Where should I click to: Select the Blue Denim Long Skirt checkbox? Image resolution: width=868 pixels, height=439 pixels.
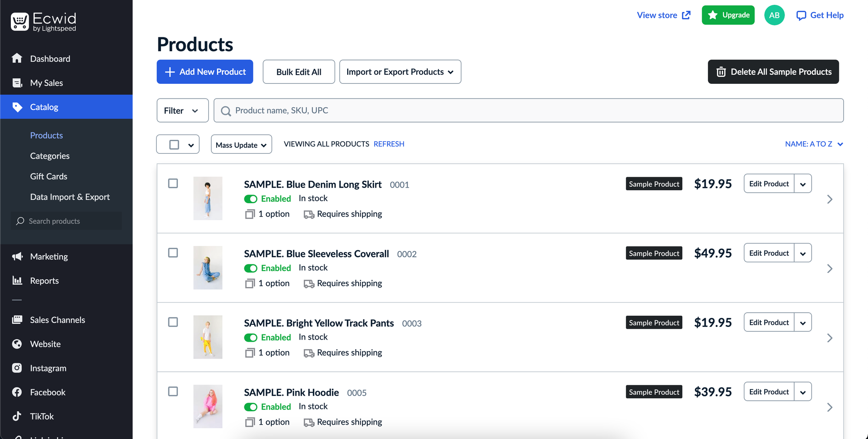click(173, 183)
